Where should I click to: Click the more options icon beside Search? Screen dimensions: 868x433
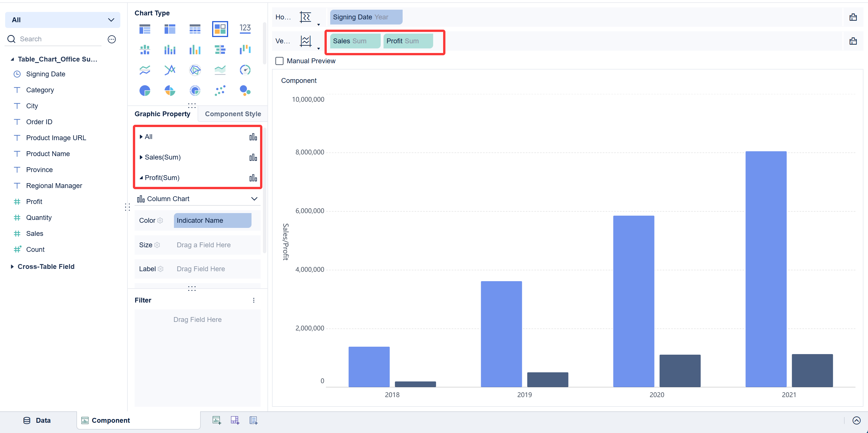pos(111,39)
